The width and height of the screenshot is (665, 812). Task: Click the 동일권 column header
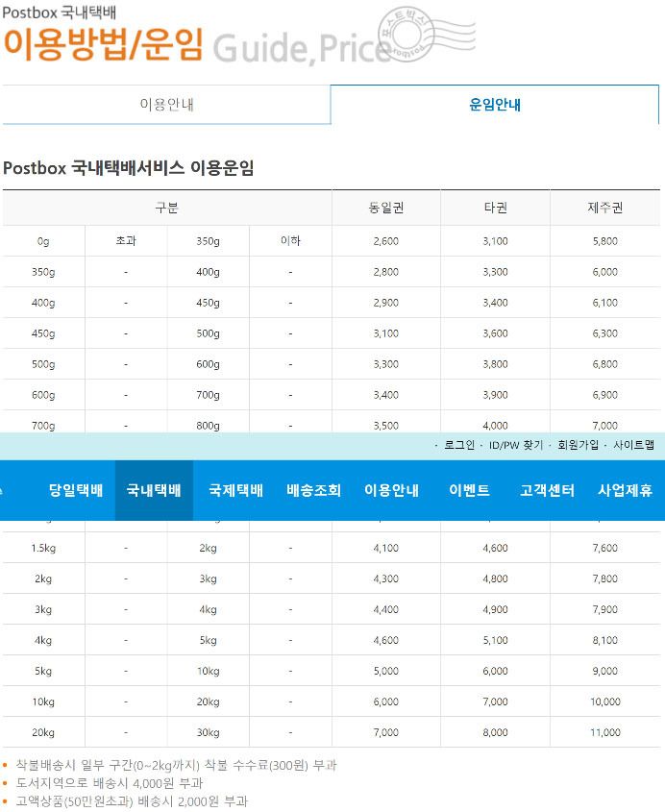pos(386,208)
